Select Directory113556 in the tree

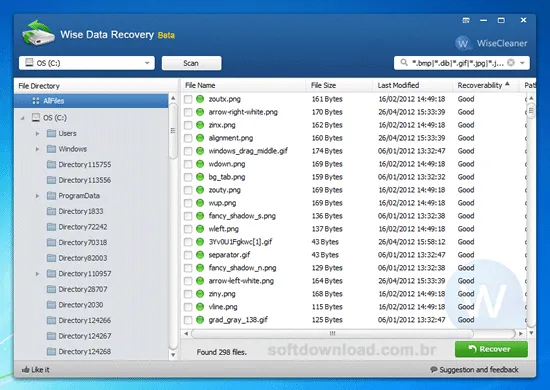coord(85,180)
